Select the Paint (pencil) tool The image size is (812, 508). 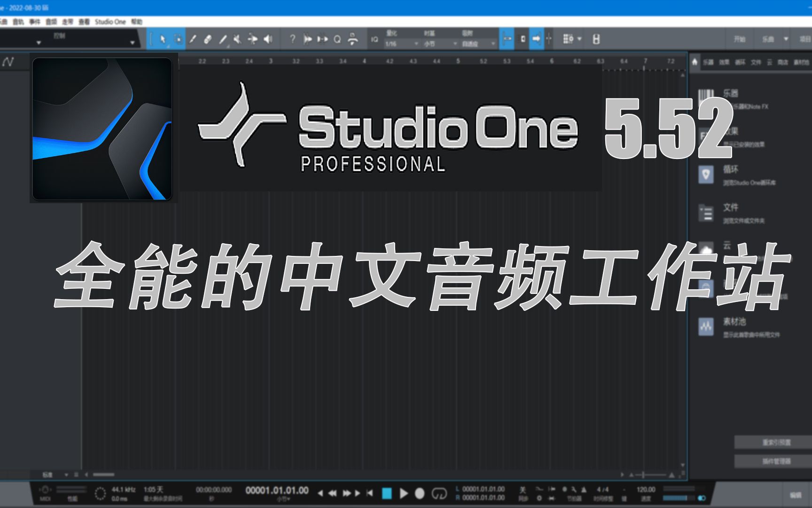coord(223,39)
